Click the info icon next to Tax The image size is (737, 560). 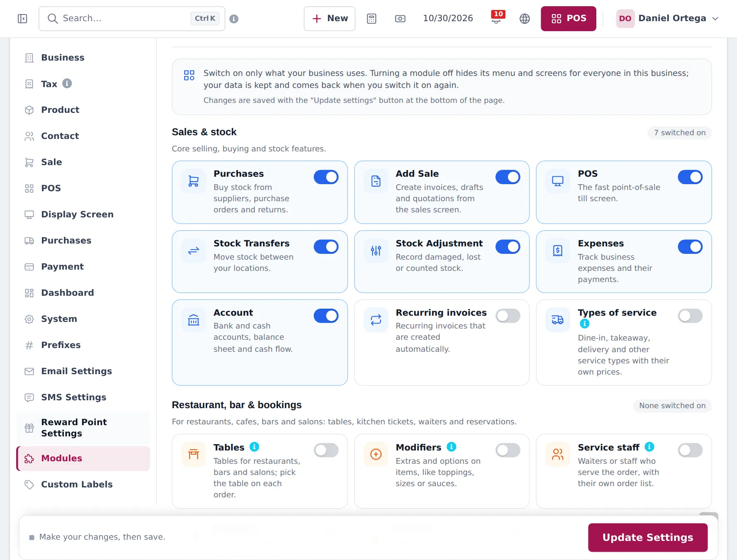(x=67, y=83)
